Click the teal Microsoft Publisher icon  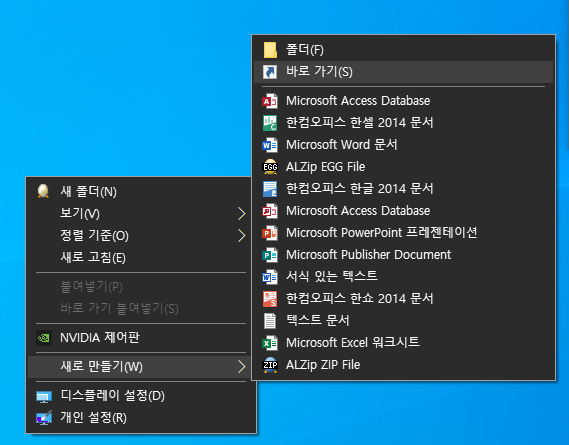click(x=270, y=255)
